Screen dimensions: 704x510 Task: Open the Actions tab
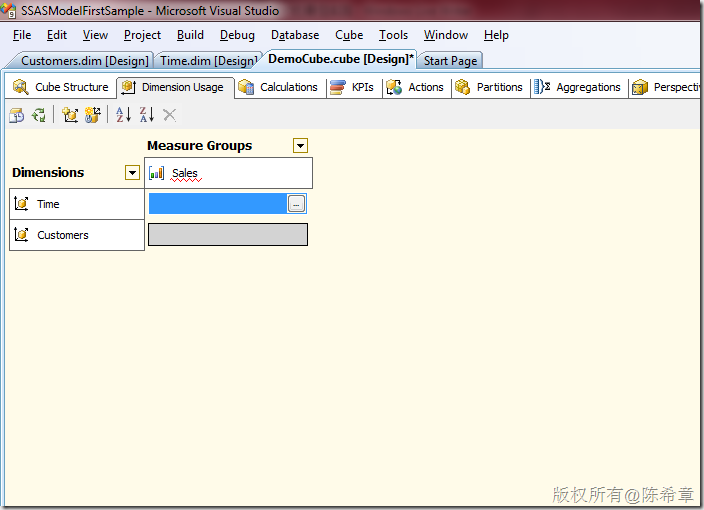point(416,87)
